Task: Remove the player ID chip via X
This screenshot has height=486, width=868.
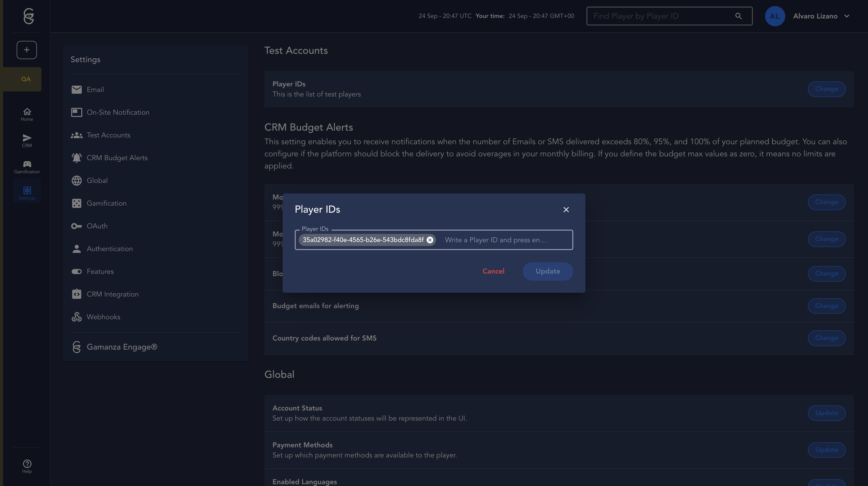Action: pyautogui.click(x=430, y=240)
